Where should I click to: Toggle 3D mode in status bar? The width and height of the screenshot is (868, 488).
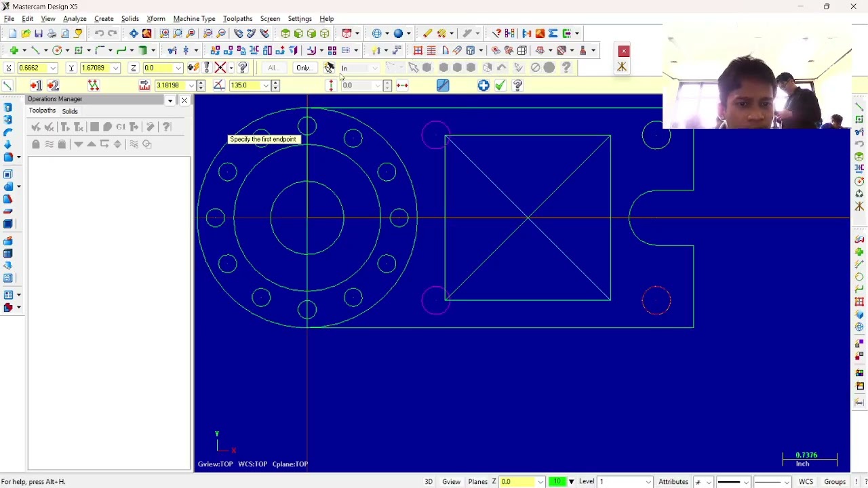pos(429,482)
